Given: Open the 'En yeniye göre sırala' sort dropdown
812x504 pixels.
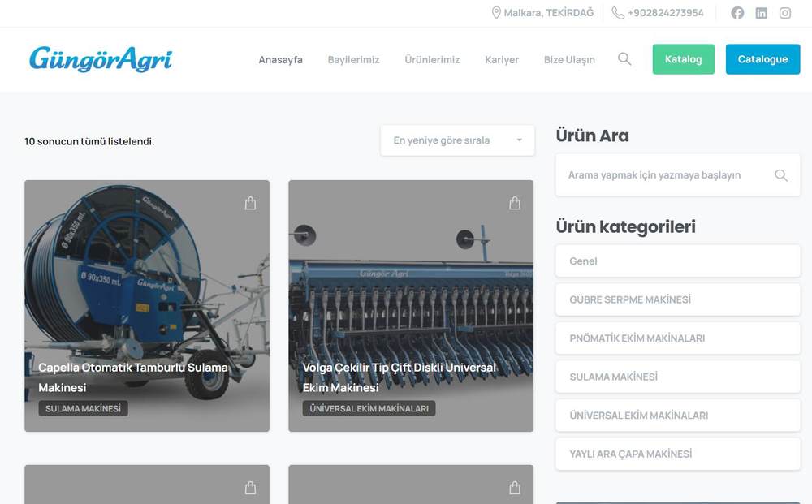Looking at the screenshot, I should coord(457,140).
